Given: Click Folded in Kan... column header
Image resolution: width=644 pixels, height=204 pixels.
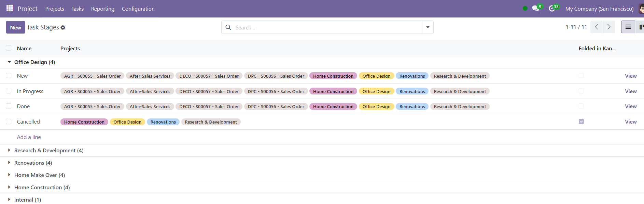Looking at the screenshot, I should tap(597, 48).
